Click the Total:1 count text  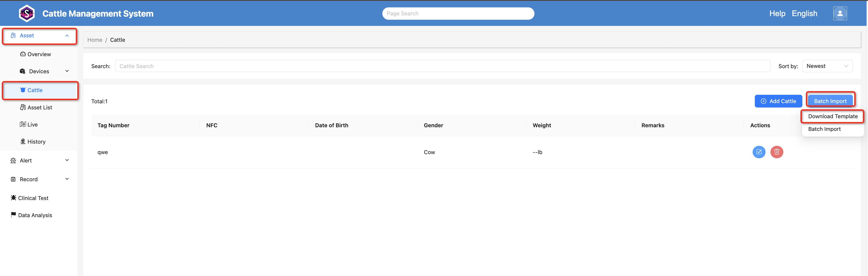pyautogui.click(x=99, y=101)
